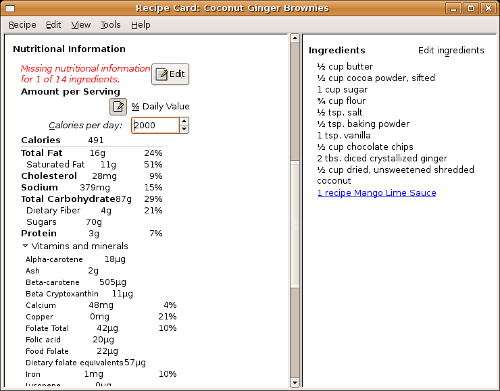Open the View menu

pos(81,25)
